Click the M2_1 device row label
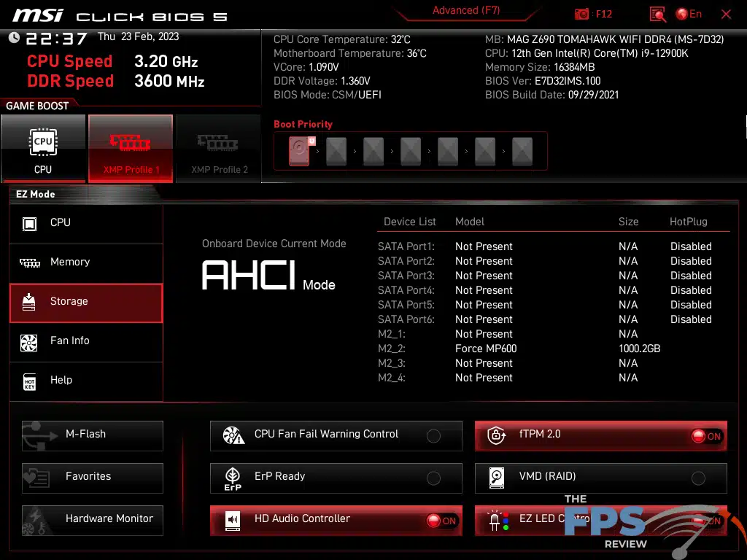The width and height of the screenshot is (747, 560). click(x=392, y=334)
